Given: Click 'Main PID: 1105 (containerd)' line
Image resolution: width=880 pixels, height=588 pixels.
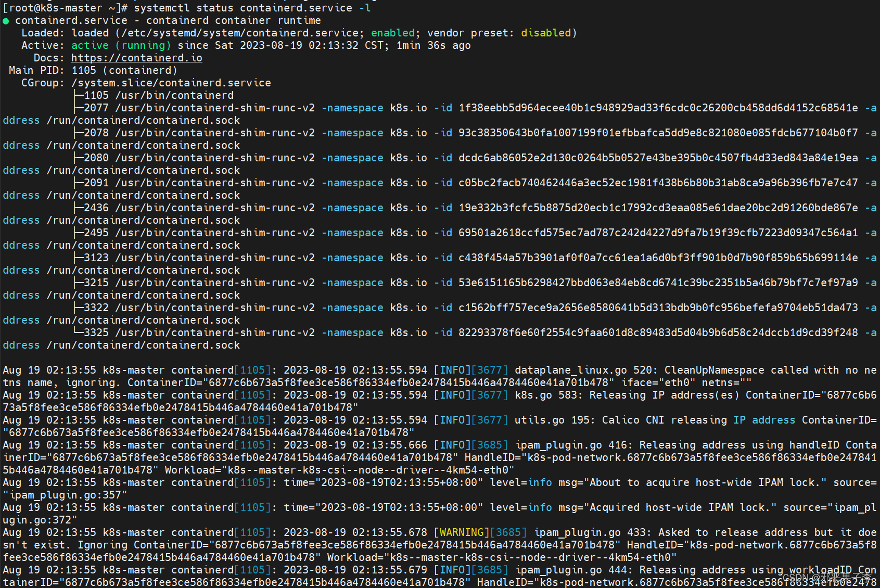Looking at the screenshot, I should 93,70.
